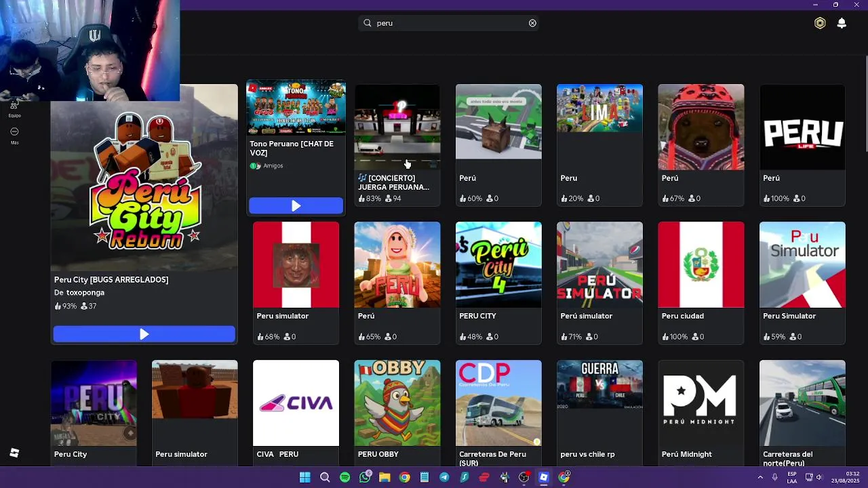Image resolution: width=868 pixels, height=488 pixels.
Task: Open Windows taskbar search
Action: [325, 477]
